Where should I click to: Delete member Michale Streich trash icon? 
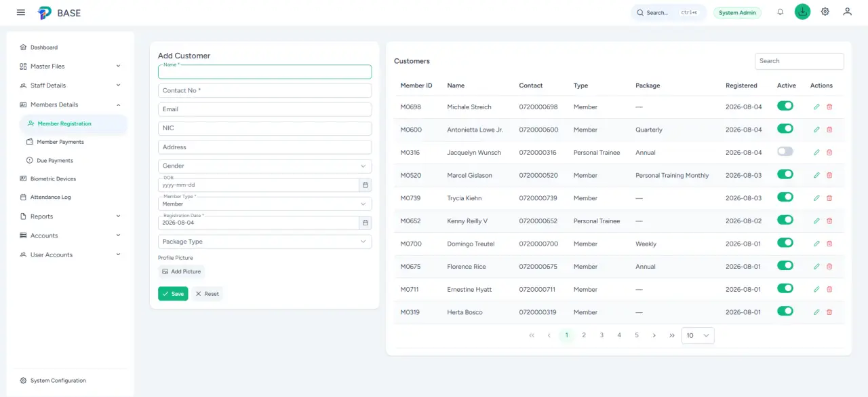click(x=829, y=107)
